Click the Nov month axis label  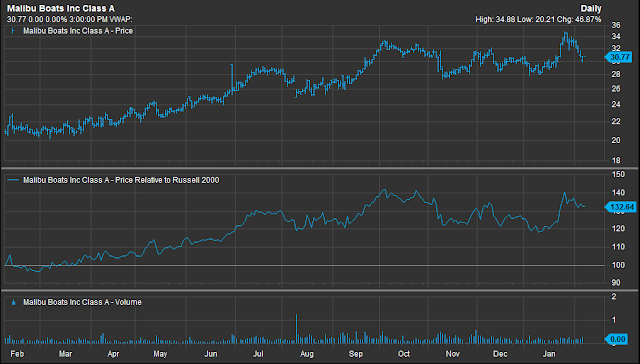pos(452,354)
